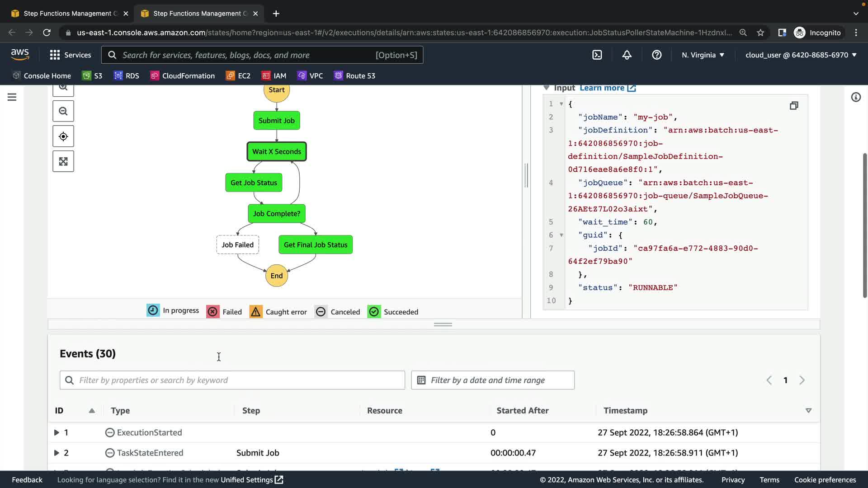Image resolution: width=868 pixels, height=488 pixels.
Task: Open the info panel icon on the right
Action: tap(856, 97)
